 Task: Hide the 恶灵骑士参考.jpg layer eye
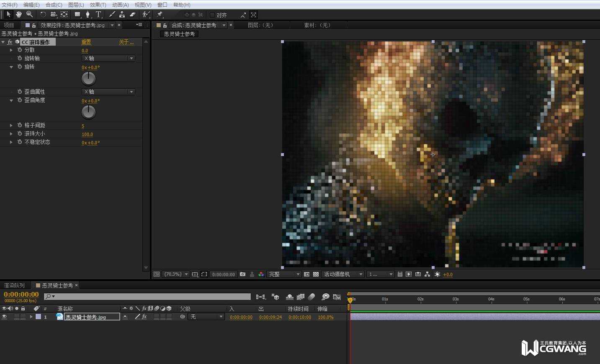[x=4, y=317]
